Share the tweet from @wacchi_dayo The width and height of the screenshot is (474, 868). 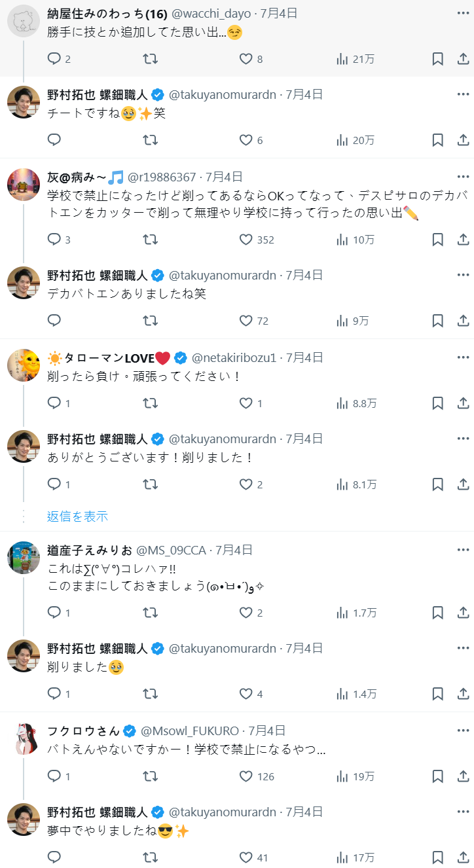click(x=462, y=59)
